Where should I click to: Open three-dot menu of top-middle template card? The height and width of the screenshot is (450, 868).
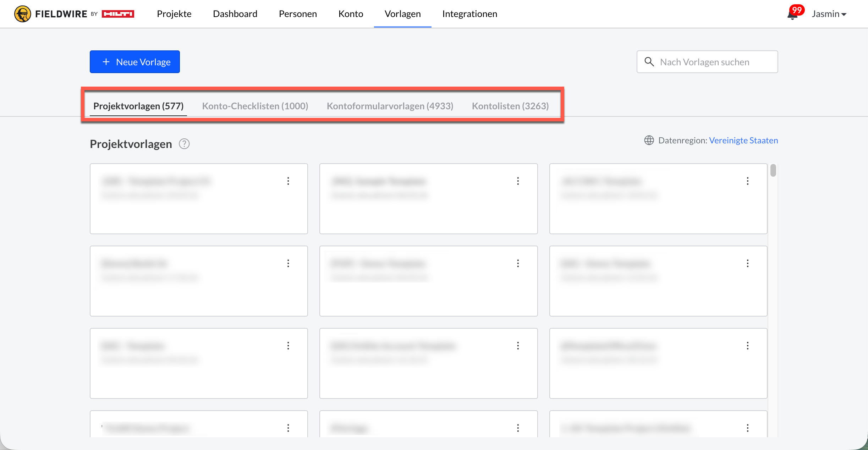[518, 181]
